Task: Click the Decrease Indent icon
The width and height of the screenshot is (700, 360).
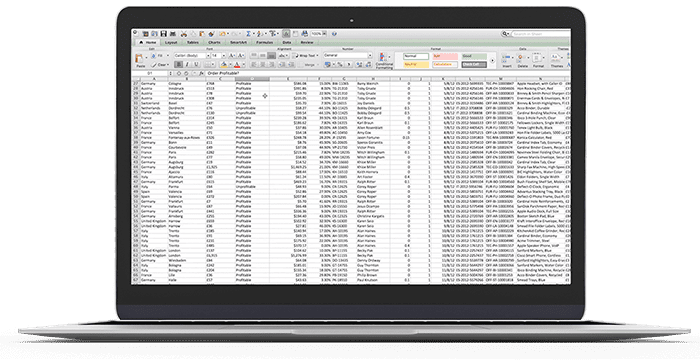Action: (x=282, y=65)
